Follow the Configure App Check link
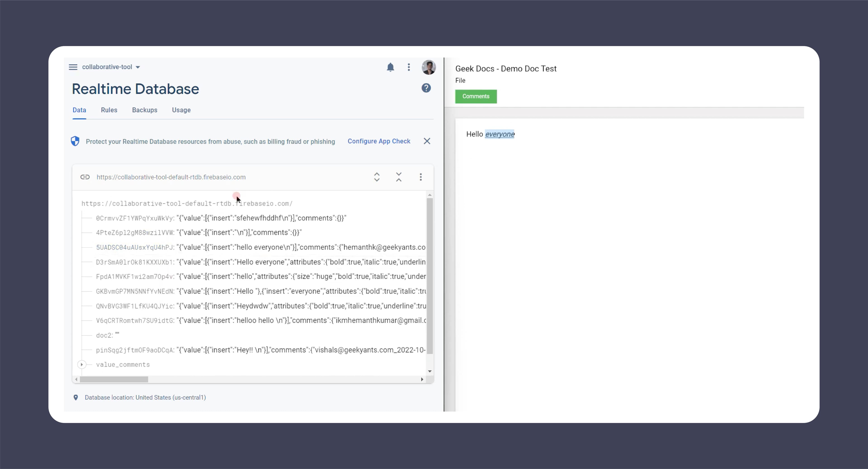 (379, 141)
